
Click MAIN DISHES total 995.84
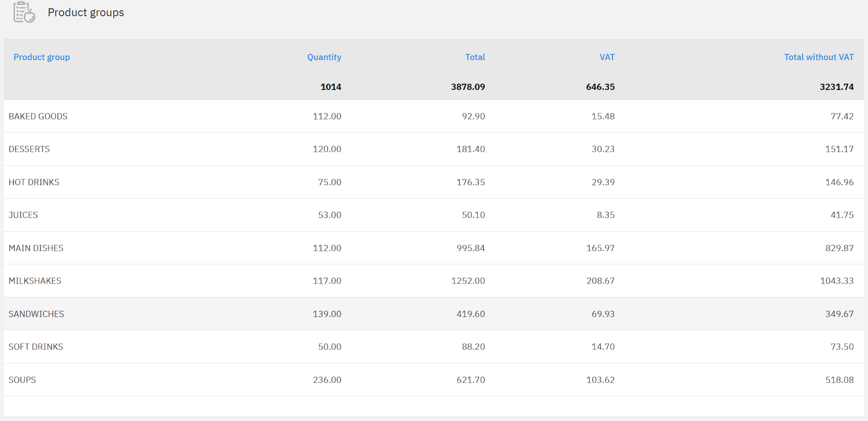[x=471, y=248]
